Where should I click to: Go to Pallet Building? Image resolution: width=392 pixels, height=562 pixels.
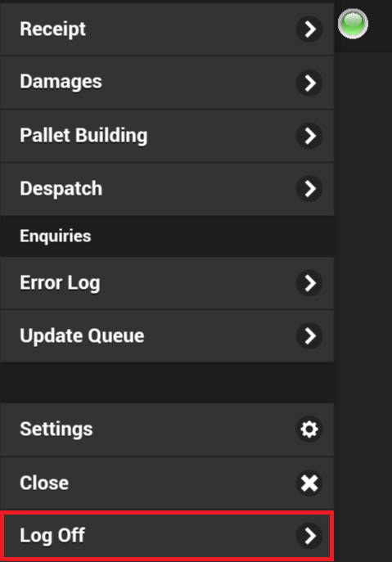[167, 136]
